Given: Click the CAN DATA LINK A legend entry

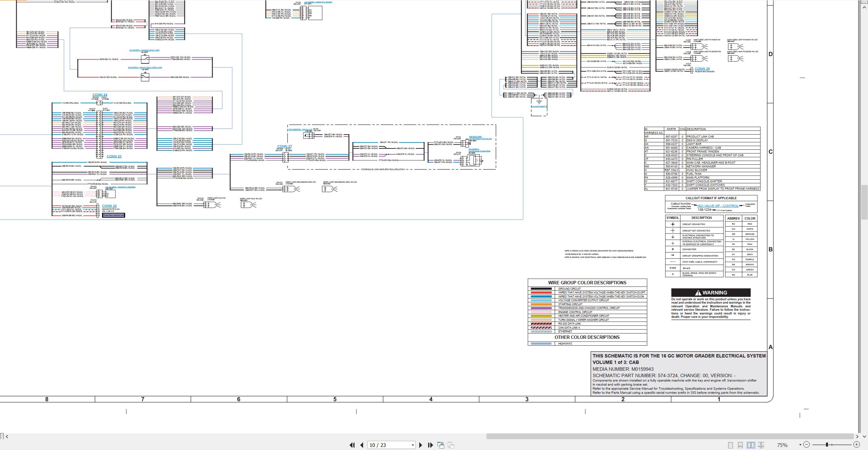Looking at the screenshot, I should point(587,328).
